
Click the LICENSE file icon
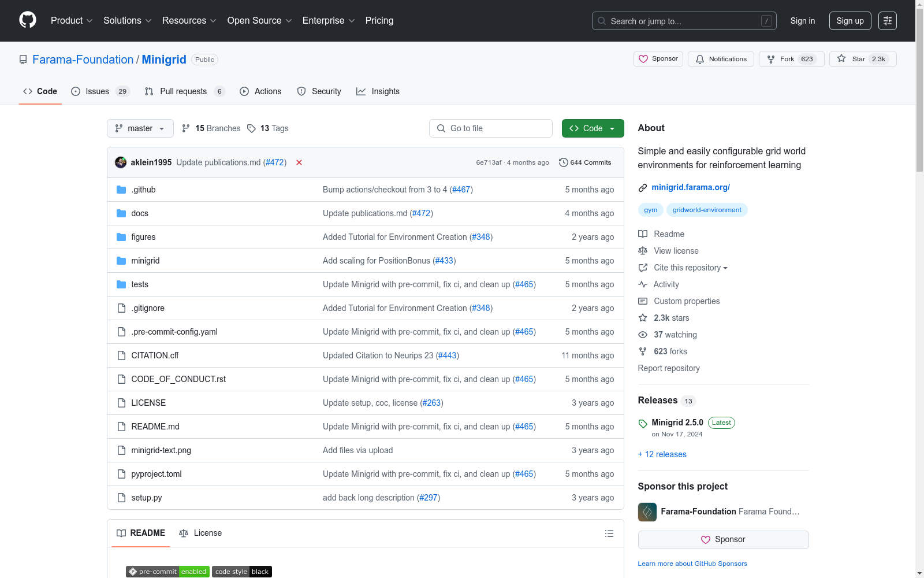pos(121,403)
